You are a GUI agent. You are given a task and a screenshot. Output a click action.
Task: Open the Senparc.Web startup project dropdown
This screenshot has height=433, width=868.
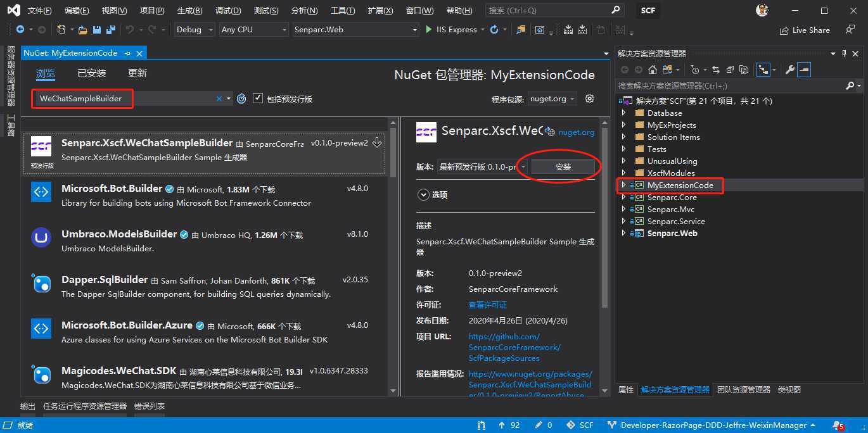[356, 30]
